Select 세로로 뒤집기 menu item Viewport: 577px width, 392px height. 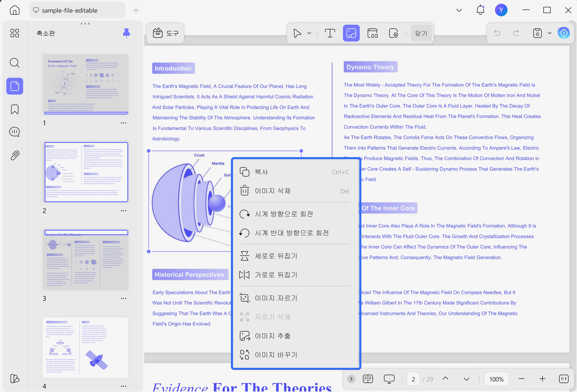[295, 256]
